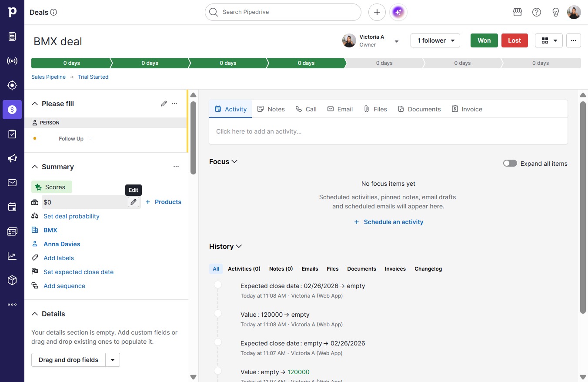
Task: Open Drag and drop fields dropdown arrow
Action: [113, 360]
